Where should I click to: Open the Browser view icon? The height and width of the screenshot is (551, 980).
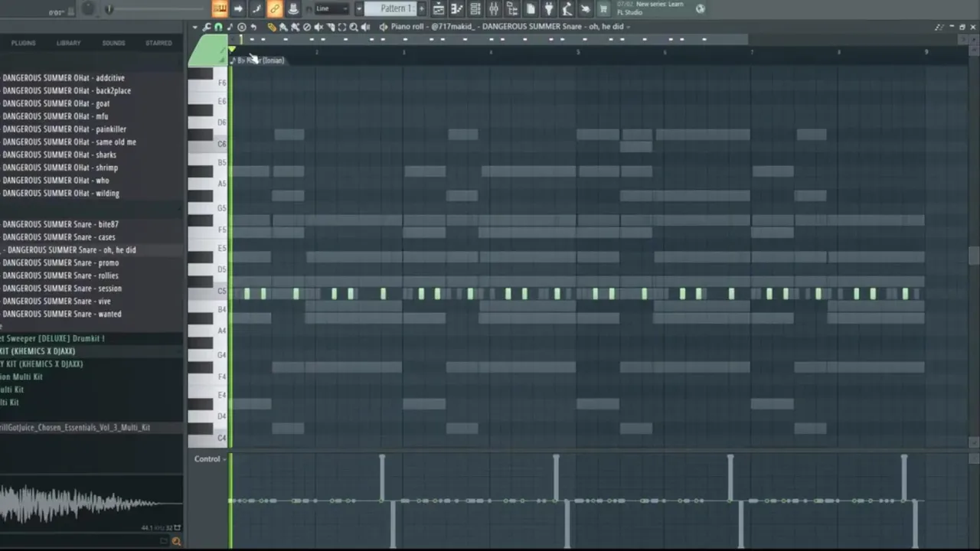(512, 8)
